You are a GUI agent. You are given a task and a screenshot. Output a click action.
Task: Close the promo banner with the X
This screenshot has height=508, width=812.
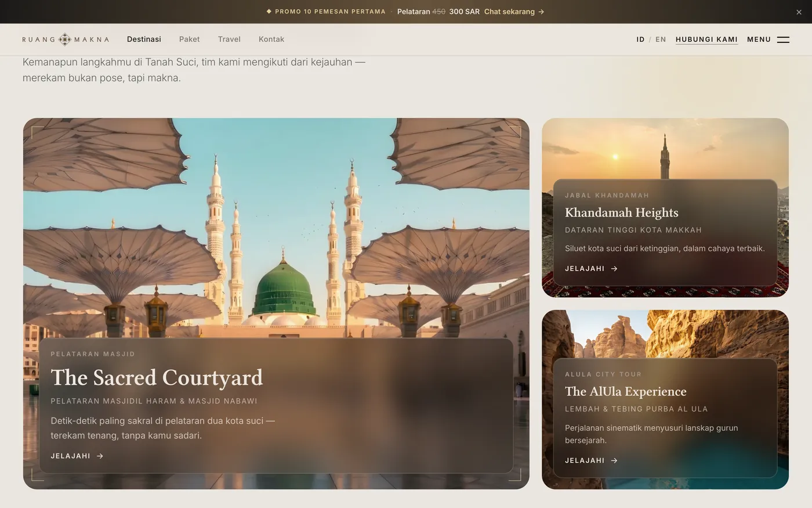(799, 12)
